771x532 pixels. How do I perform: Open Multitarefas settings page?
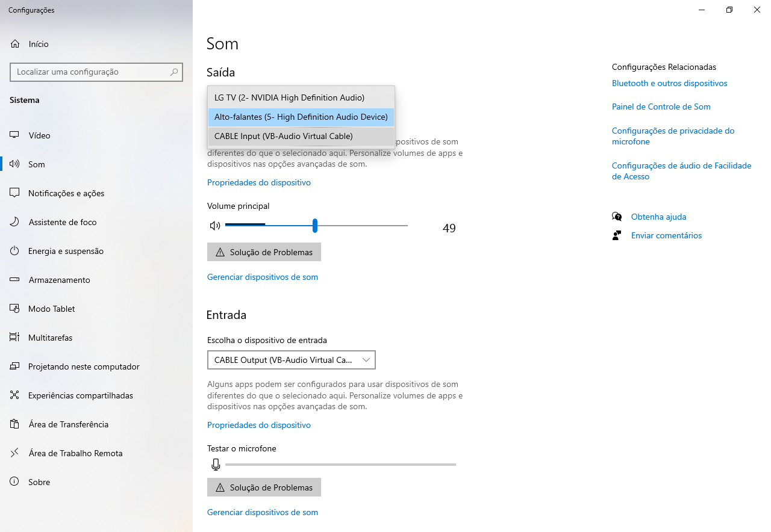click(50, 338)
